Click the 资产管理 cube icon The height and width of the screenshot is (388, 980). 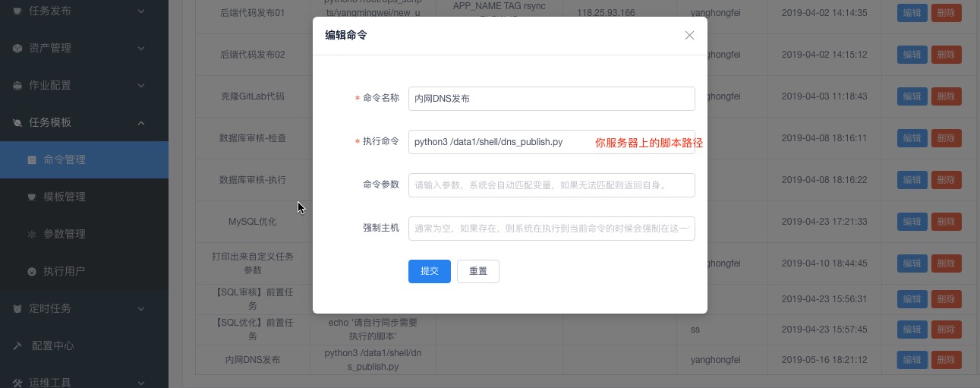pyautogui.click(x=17, y=48)
